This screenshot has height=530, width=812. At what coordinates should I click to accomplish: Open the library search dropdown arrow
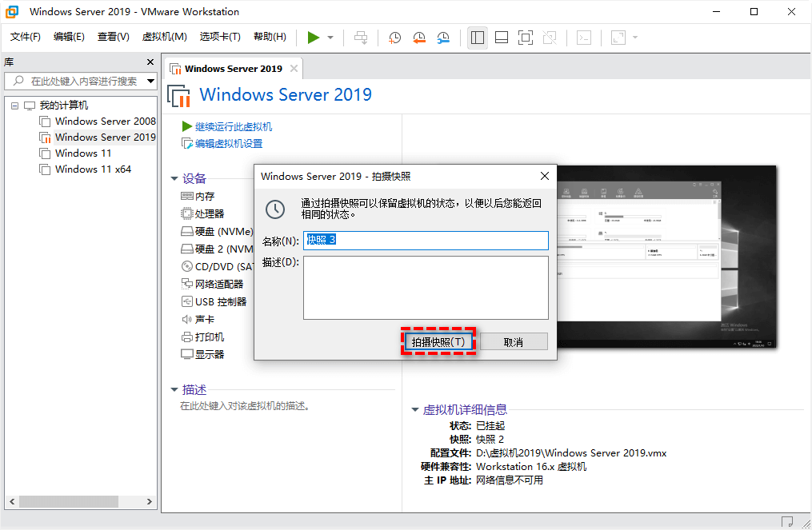(x=150, y=82)
